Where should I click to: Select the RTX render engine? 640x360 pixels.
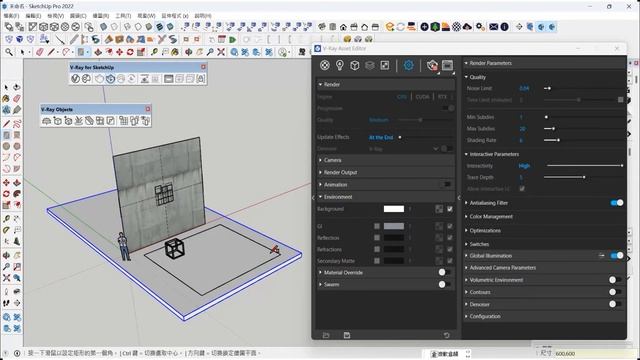[x=442, y=97]
